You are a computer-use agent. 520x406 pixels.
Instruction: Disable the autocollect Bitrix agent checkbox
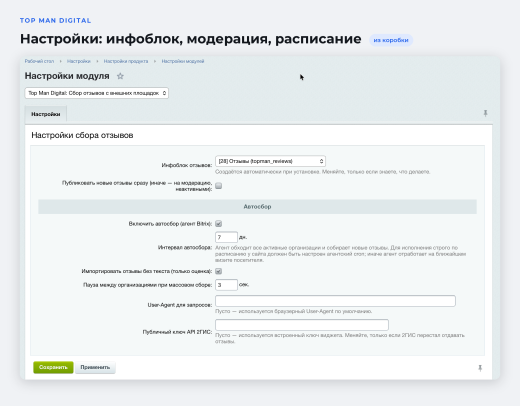(219, 224)
